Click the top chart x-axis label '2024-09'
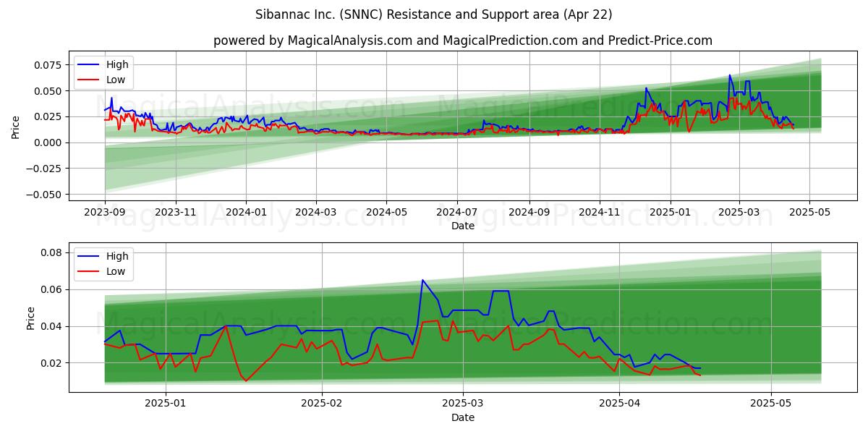This screenshot has width=868, height=434. [529, 212]
